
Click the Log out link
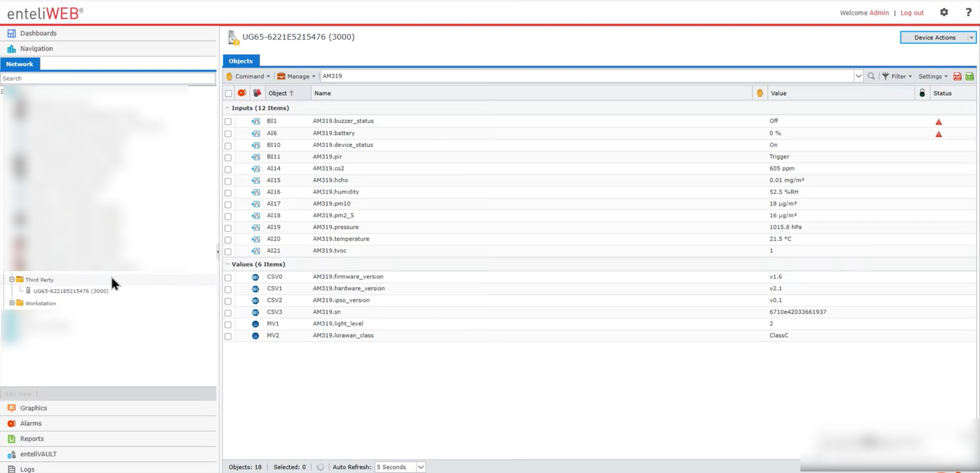pos(912,13)
